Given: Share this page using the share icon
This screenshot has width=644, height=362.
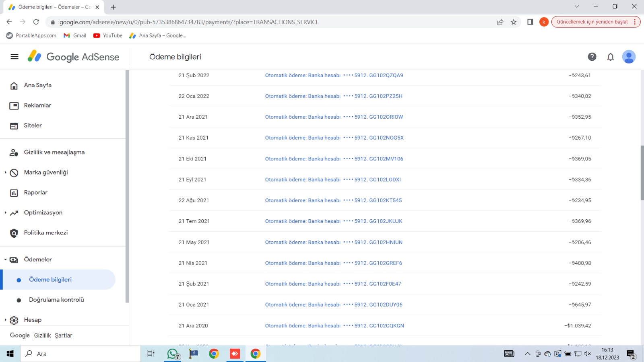Looking at the screenshot, I should click(500, 22).
